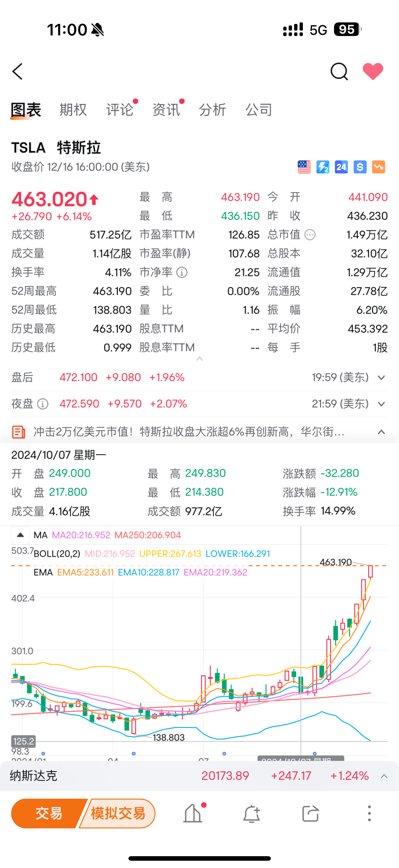Tap the 463.190 high price marker on chart
This screenshot has width=399, height=868.
[336, 562]
